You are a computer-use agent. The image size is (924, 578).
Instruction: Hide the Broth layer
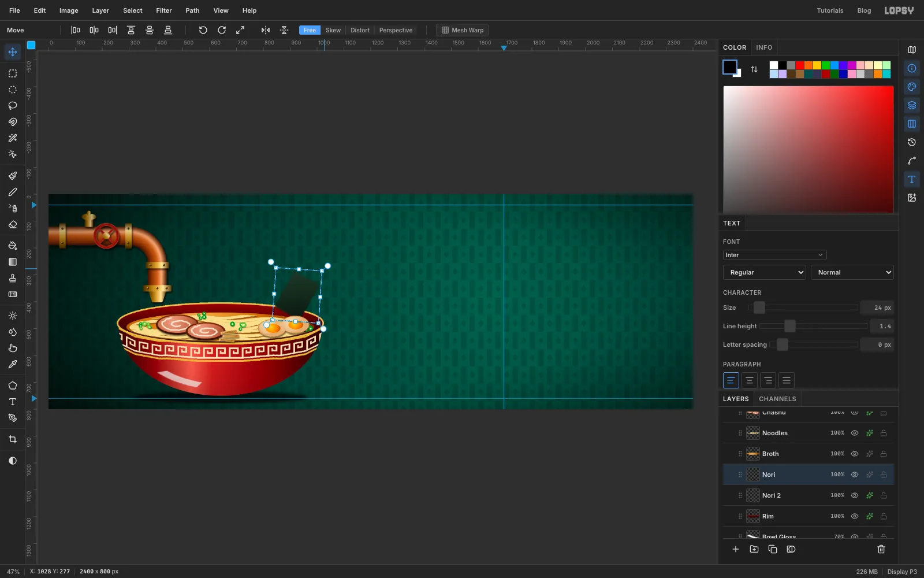coord(855,454)
